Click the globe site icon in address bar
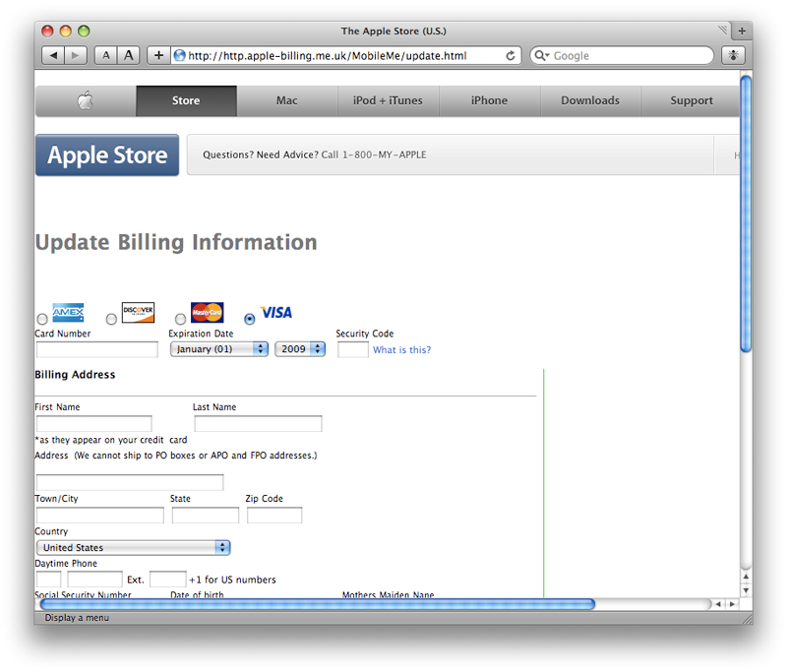The width and height of the screenshot is (787, 672). pyautogui.click(x=179, y=56)
